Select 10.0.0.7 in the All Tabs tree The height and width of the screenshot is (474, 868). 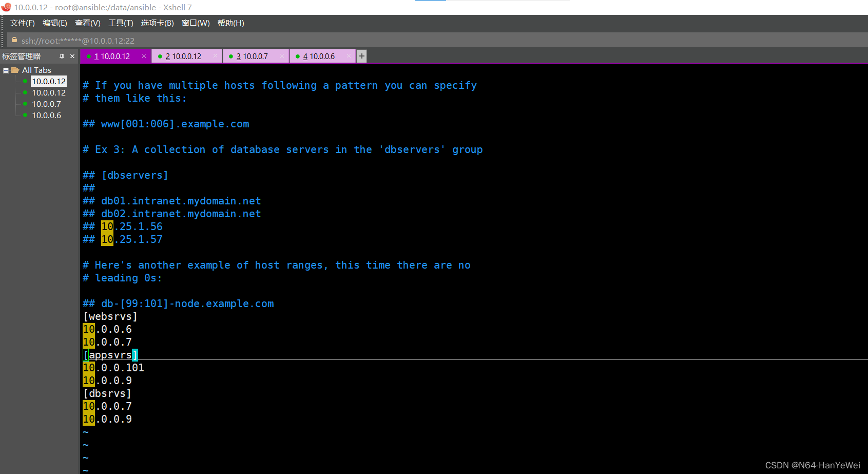46,104
